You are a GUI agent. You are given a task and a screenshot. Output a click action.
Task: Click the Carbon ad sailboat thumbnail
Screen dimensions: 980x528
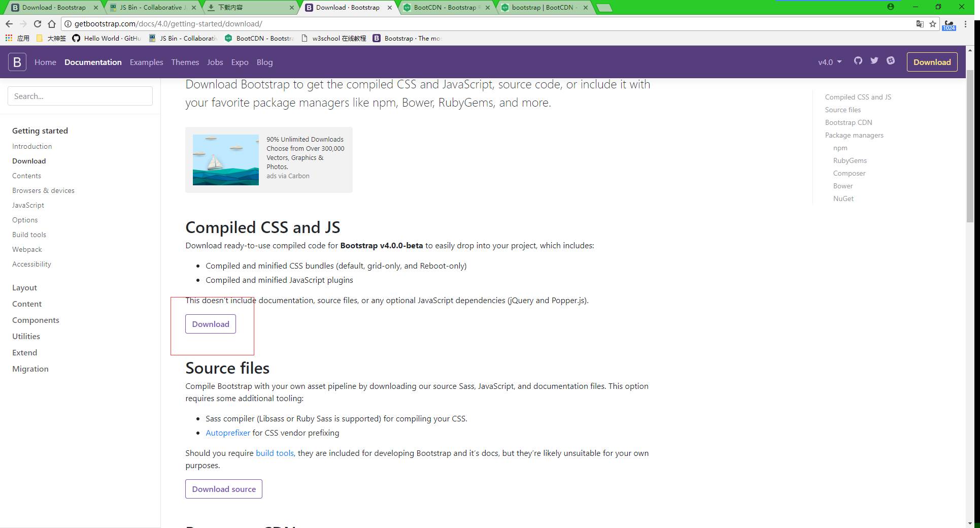pyautogui.click(x=225, y=159)
